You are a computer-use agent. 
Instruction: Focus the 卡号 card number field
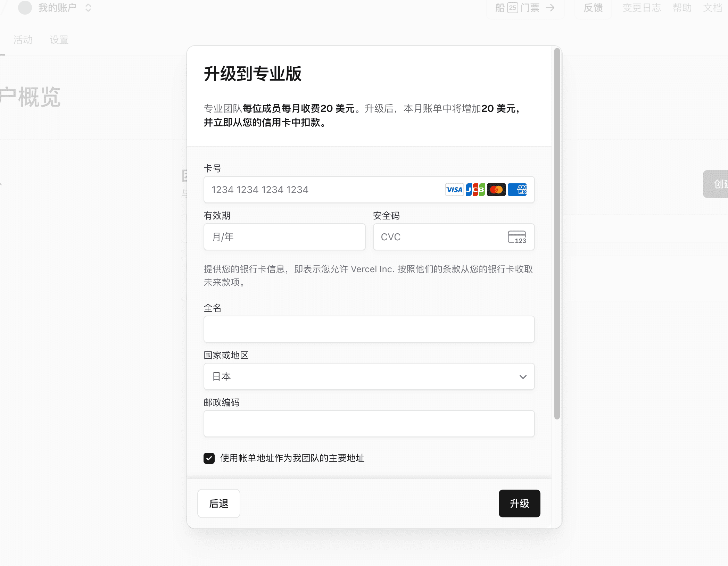[369, 190]
